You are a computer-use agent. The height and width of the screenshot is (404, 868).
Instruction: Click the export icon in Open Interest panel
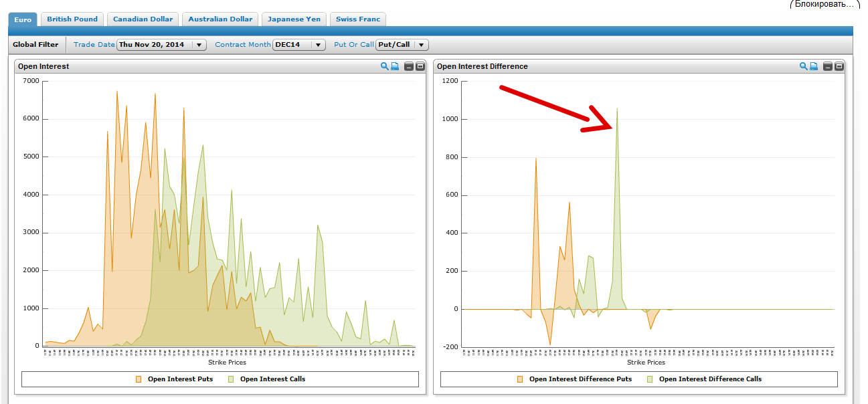pyautogui.click(x=395, y=66)
